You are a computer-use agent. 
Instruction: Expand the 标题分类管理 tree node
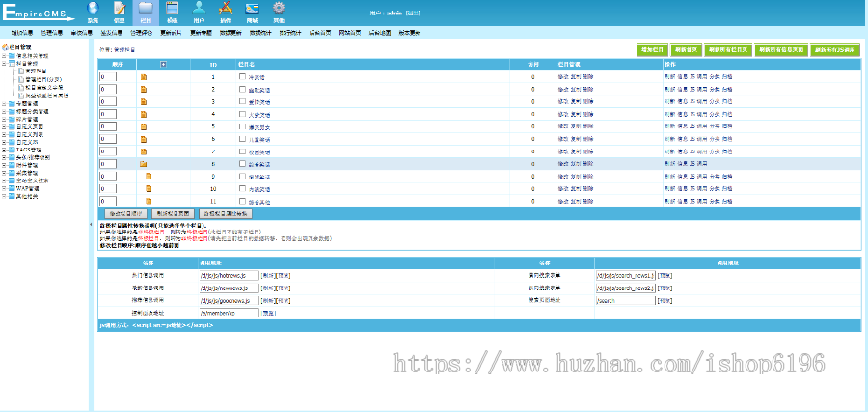coord(4,111)
